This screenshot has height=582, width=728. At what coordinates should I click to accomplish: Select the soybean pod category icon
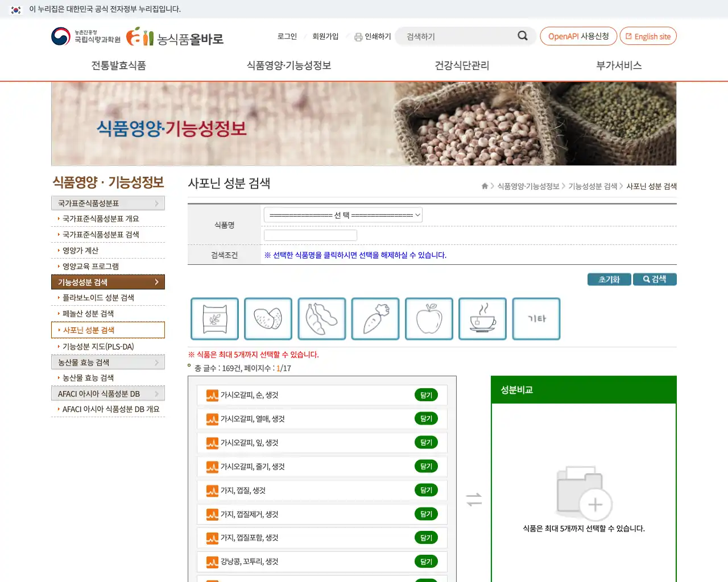pyautogui.click(x=322, y=319)
